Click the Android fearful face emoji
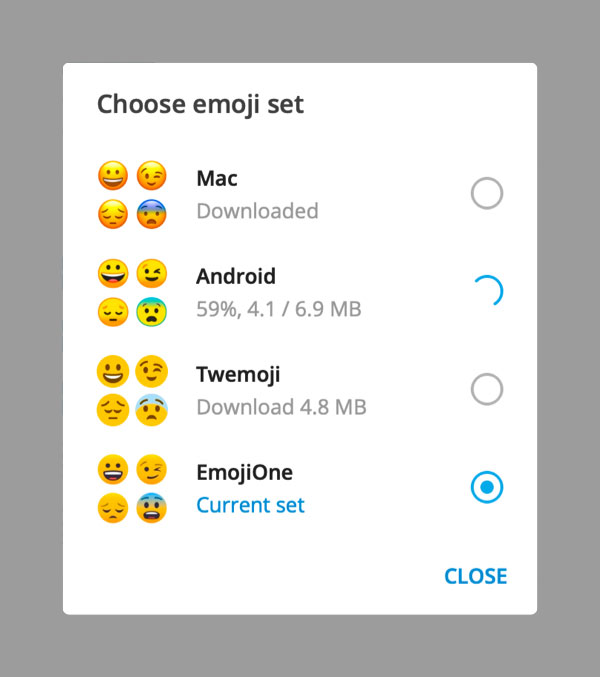The height and width of the screenshot is (677, 600). point(152,312)
